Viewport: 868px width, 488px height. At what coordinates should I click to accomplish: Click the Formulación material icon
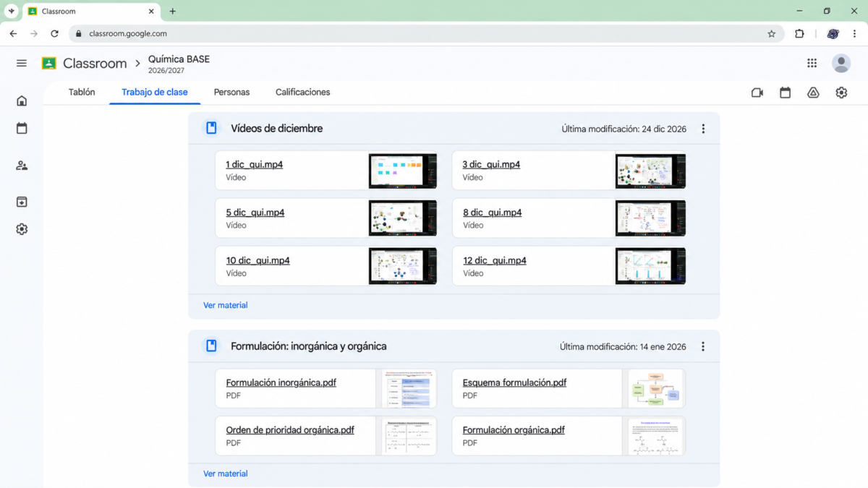pyautogui.click(x=211, y=346)
